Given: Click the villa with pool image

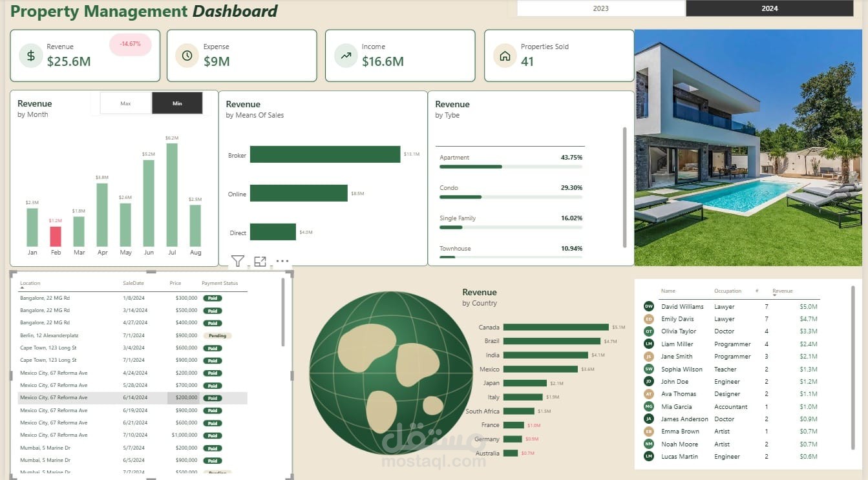Looking at the screenshot, I should coord(748,147).
